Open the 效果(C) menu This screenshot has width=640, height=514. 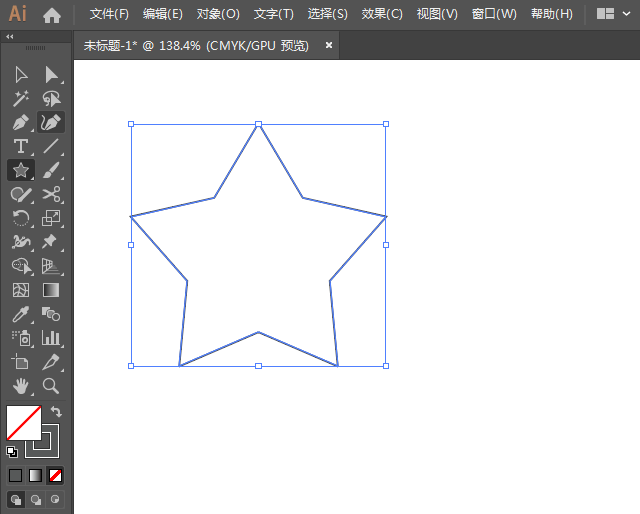click(x=382, y=14)
